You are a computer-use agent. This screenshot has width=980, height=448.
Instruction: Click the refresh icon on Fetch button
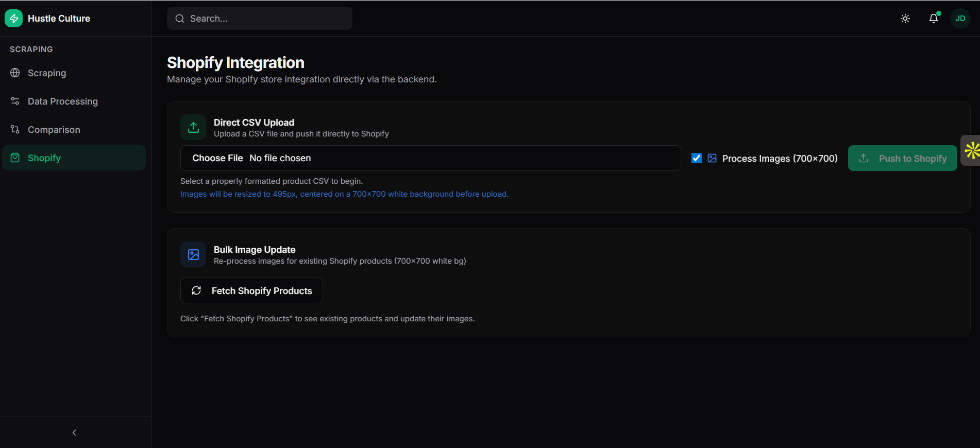pos(196,290)
